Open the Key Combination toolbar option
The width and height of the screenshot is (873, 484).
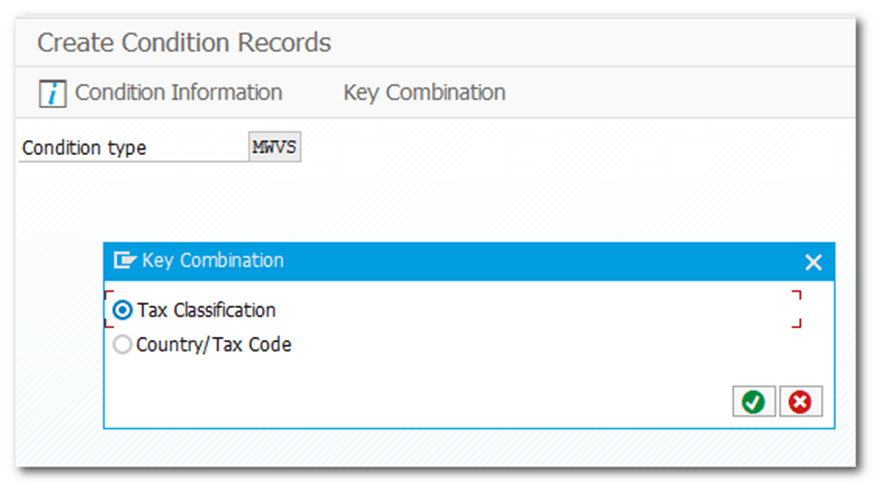[424, 93]
